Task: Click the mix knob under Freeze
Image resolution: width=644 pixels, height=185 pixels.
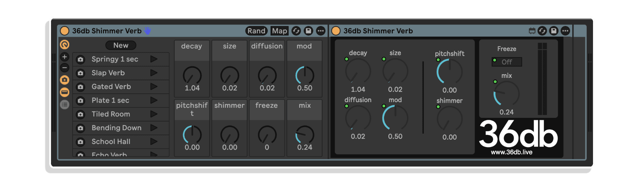Action: (506, 94)
